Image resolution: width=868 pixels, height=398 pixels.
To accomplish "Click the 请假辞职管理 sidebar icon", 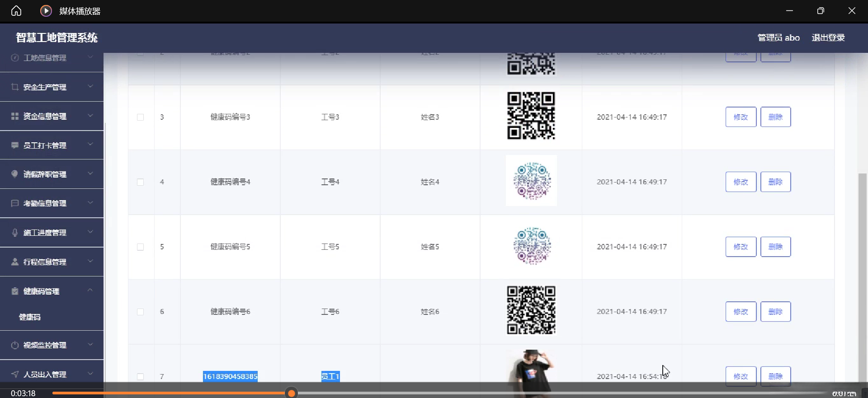I will 15,174.
